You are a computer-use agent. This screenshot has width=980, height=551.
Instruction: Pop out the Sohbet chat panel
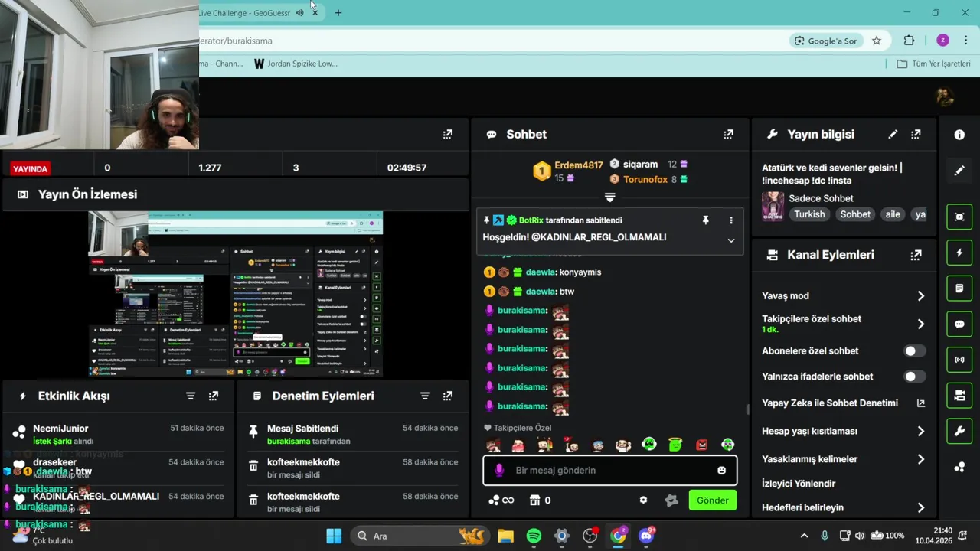click(728, 134)
